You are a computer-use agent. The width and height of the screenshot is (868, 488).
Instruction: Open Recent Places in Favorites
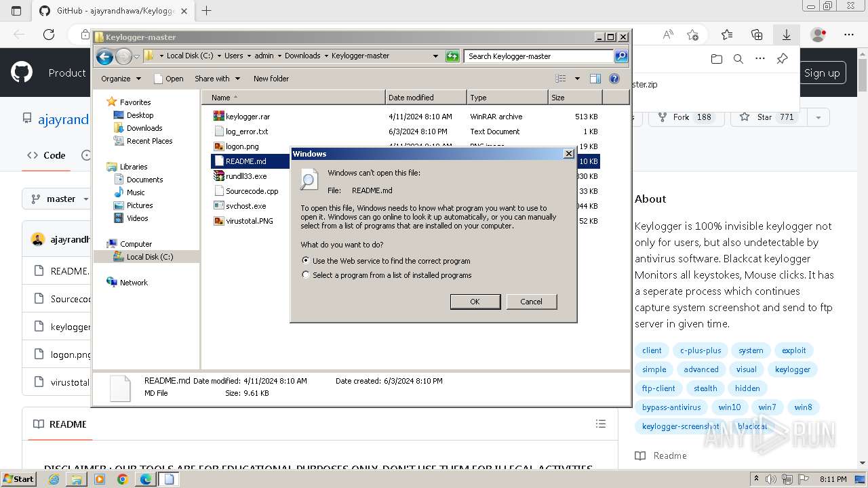tap(149, 141)
